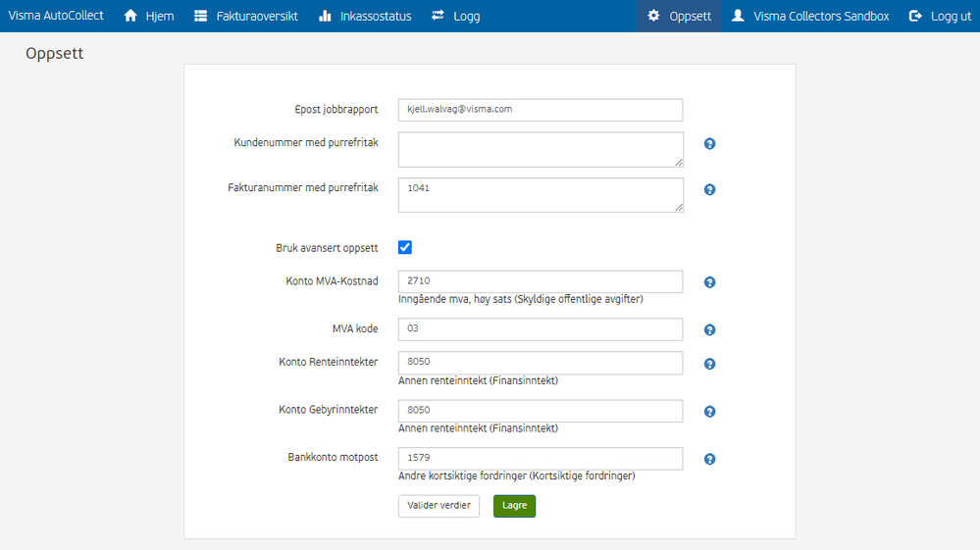This screenshot has height=550, width=980.
Task: Click the MVA kode field containing 03
Action: [541, 329]
